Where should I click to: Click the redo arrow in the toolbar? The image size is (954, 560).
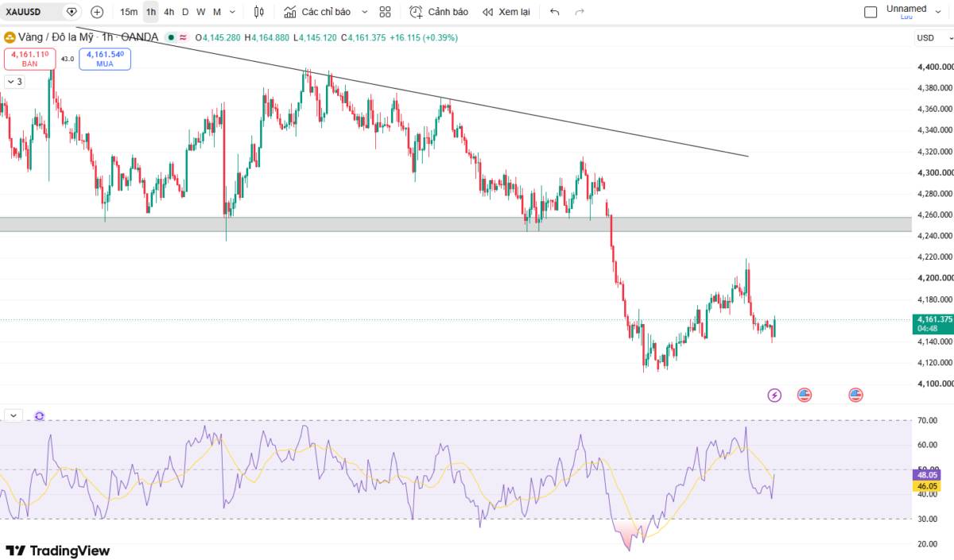[580, 12]
